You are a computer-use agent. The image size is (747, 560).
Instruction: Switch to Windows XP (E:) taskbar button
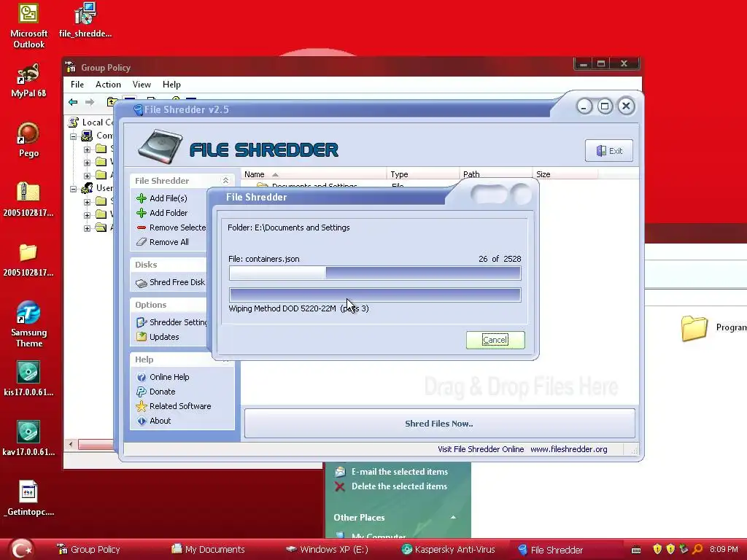point(328,550)
